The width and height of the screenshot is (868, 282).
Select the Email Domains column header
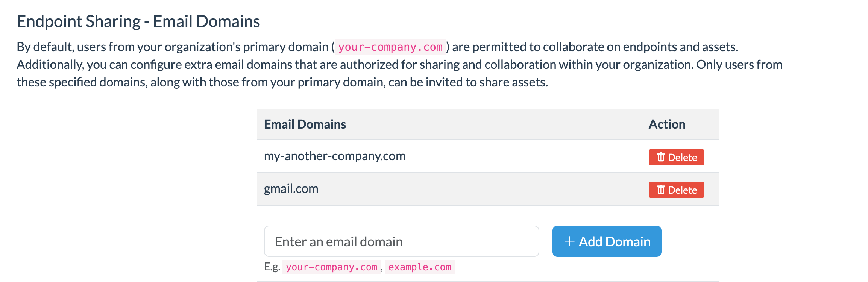[x=305, y=124]
